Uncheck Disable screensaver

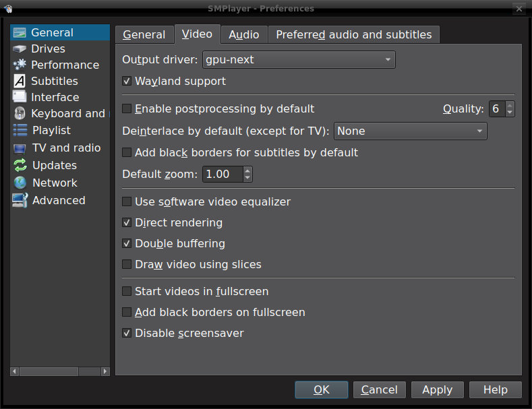pyautogui.click(x=127, y=333)
